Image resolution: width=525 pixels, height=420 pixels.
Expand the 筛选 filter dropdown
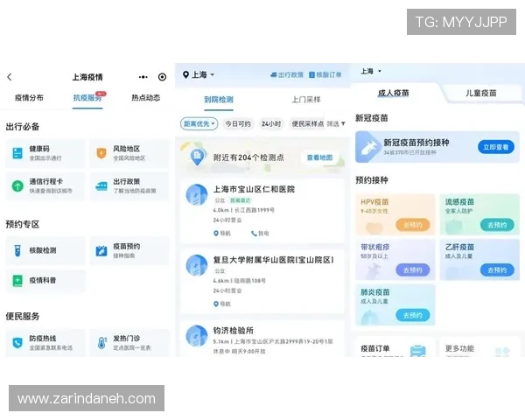pyautogui.click(x=335, y=124)
